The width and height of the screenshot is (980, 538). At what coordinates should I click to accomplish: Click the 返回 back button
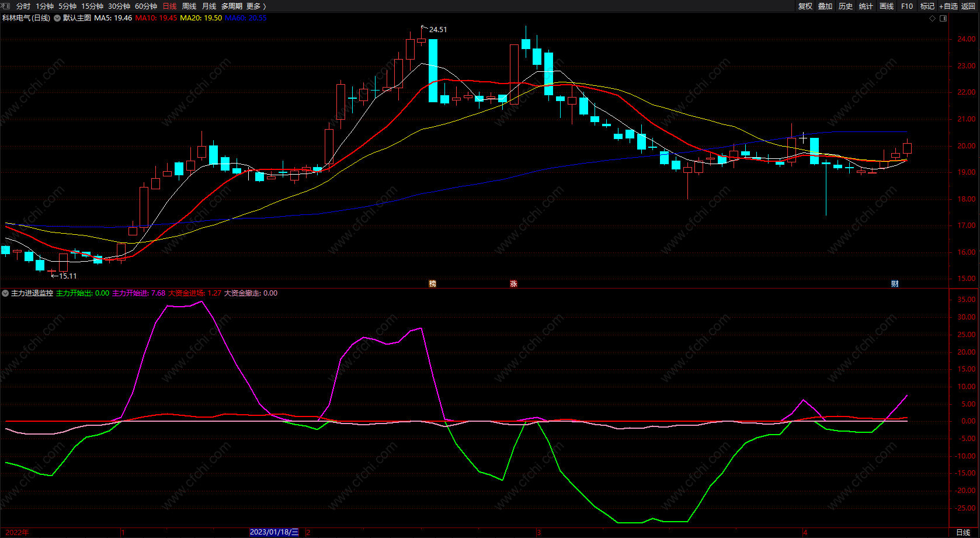pyautogui.click(x=968, y=6)
